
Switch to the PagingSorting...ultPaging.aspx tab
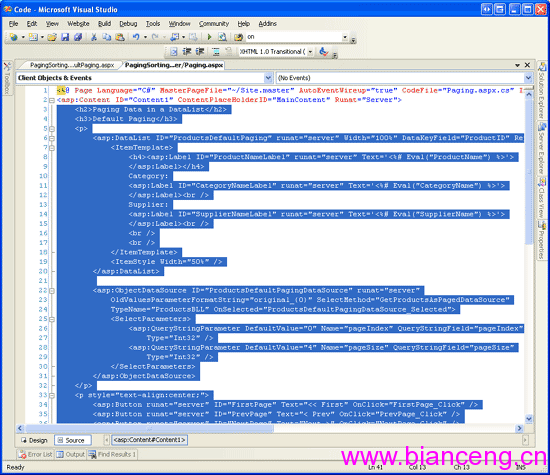coord(72,65)
